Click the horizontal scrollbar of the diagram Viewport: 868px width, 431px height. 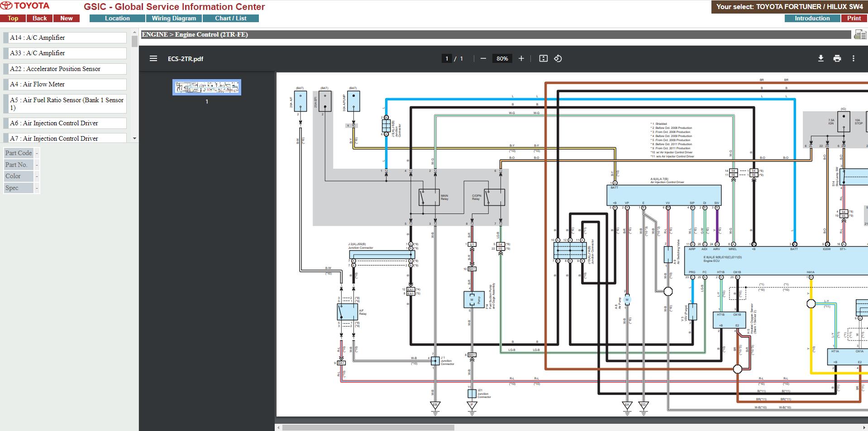tap(368, 427)
